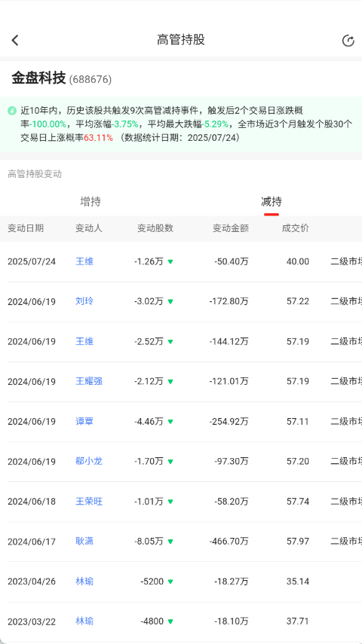This screenshot has height=644, width=362.
Task: Click the 高管持股变动 section label
Action: 35,174
